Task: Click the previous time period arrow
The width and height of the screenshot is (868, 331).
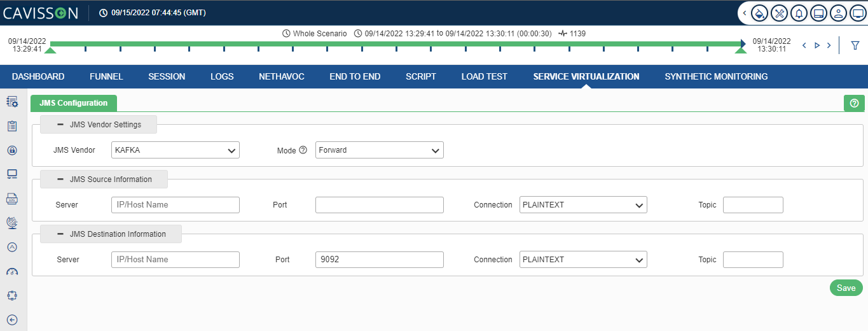Action: click(x=804, y=45)
